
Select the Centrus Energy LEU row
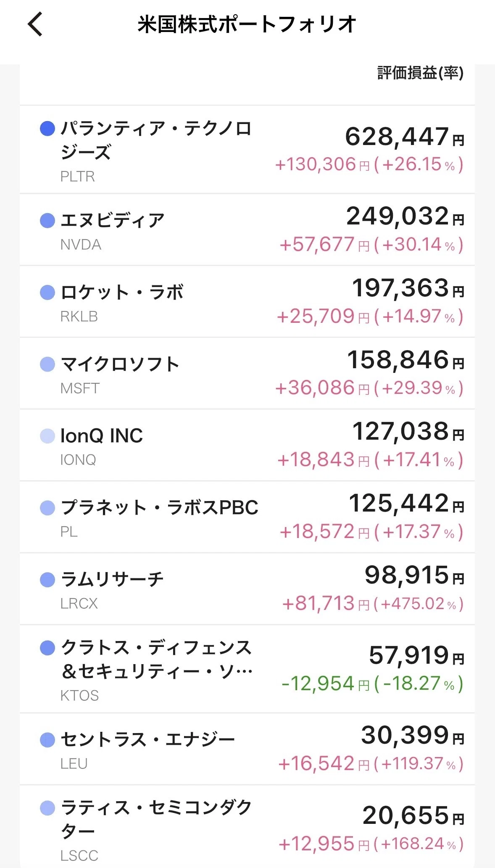coord(247,749)
